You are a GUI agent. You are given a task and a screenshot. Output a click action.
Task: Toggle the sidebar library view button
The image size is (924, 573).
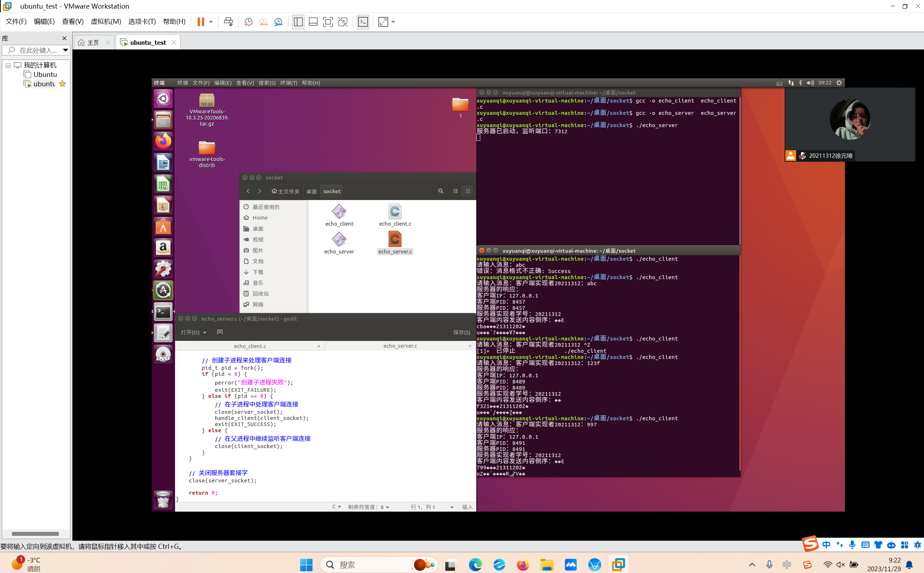click(298, 22)
